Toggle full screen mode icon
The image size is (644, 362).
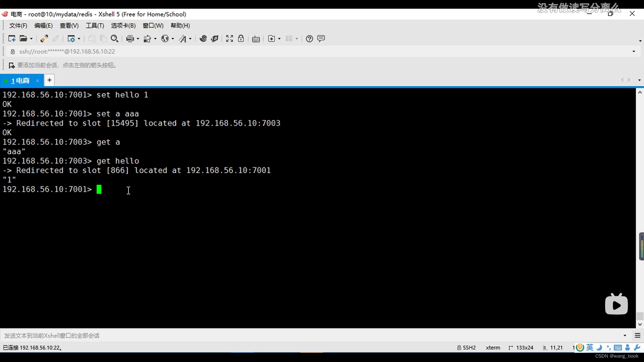229,39
